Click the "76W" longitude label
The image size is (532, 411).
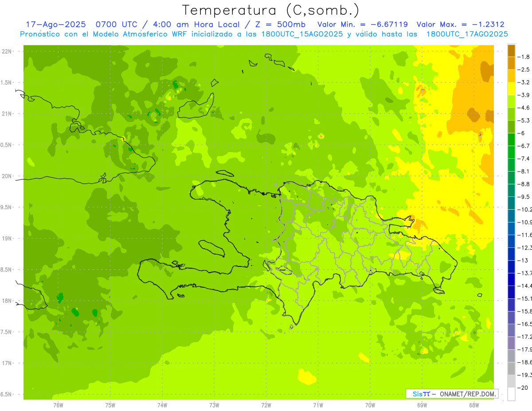(58, 405)
